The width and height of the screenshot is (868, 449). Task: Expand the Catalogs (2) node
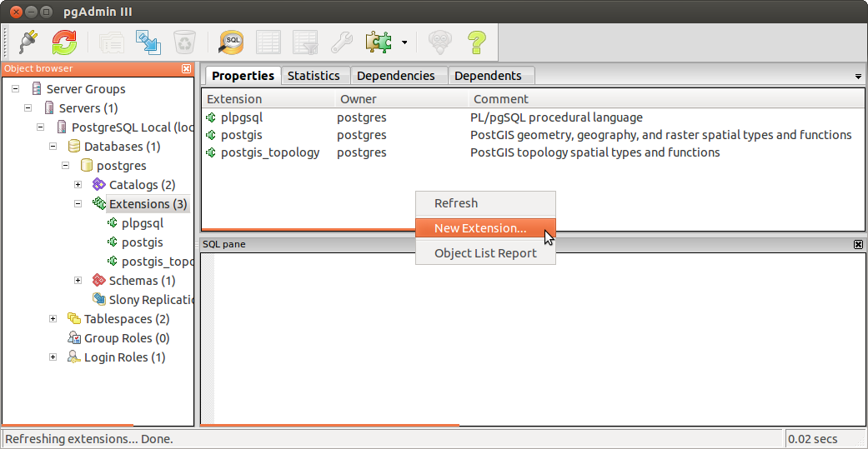click(x=78, y=185)
